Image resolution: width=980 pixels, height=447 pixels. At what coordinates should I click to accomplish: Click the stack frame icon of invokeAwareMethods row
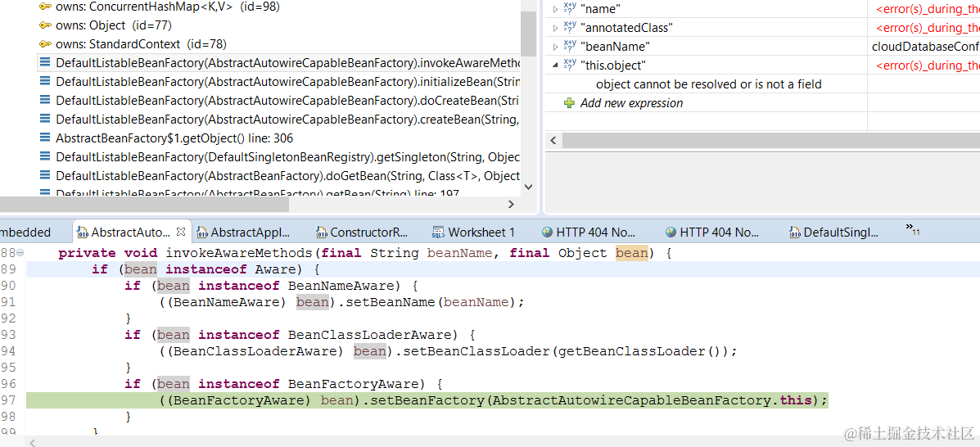(44, 63)
